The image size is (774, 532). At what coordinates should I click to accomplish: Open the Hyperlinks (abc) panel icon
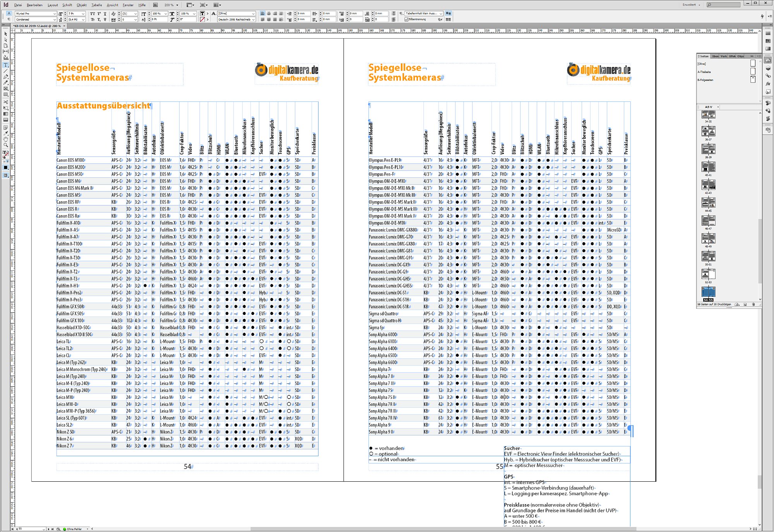point(768,130)
